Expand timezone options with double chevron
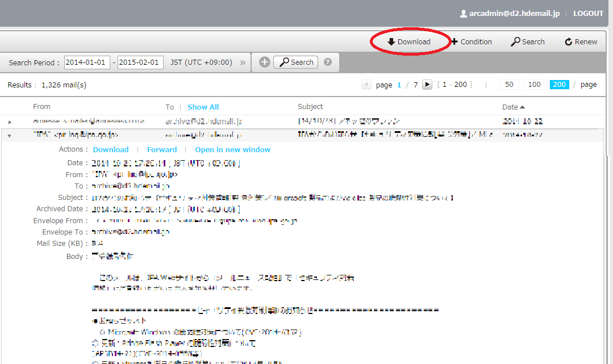 pyautogui.click(x=243, y=62)
